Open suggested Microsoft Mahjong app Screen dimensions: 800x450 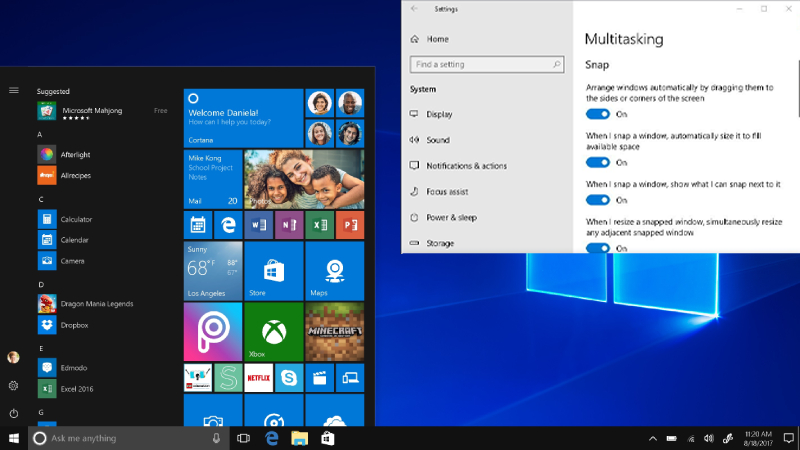coord(102,111)
